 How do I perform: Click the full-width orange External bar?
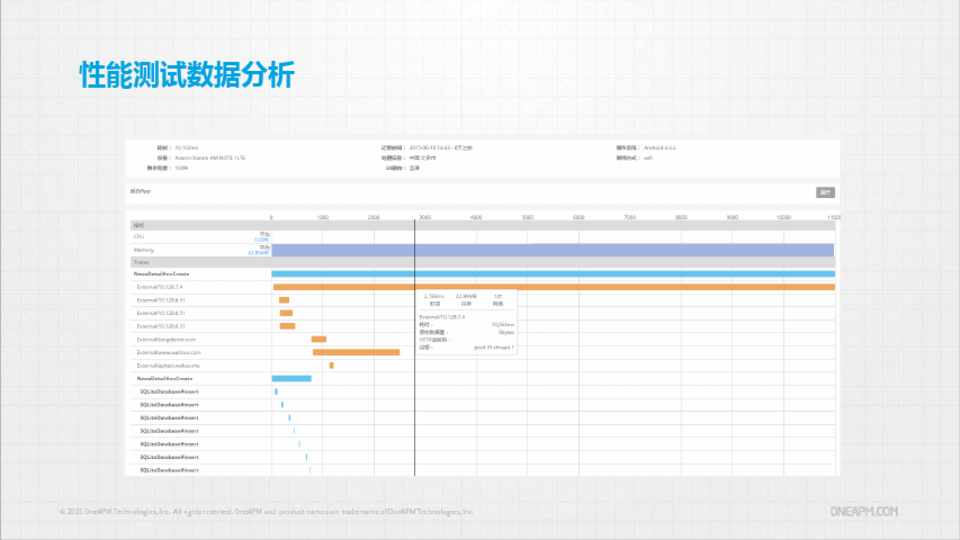[552, 287]
